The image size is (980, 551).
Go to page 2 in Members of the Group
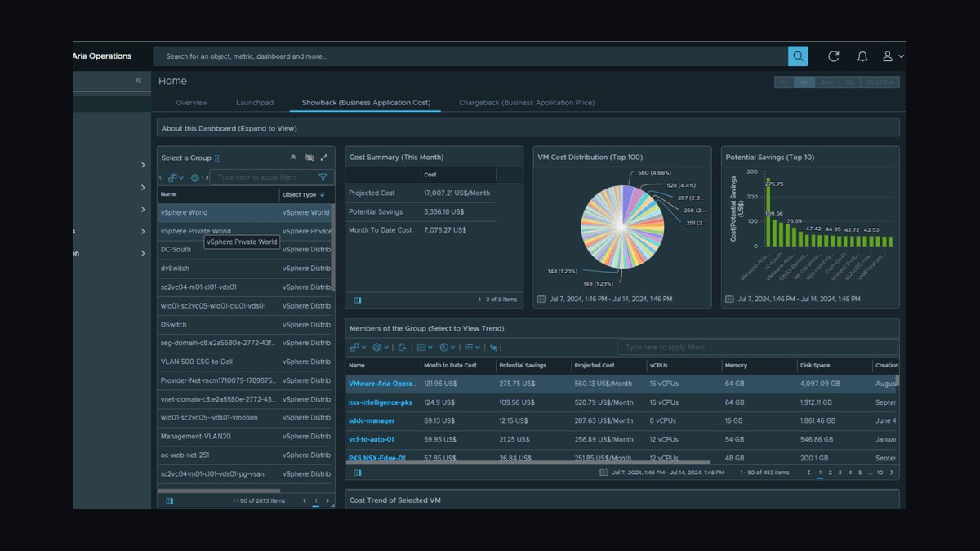click(830, 472)
